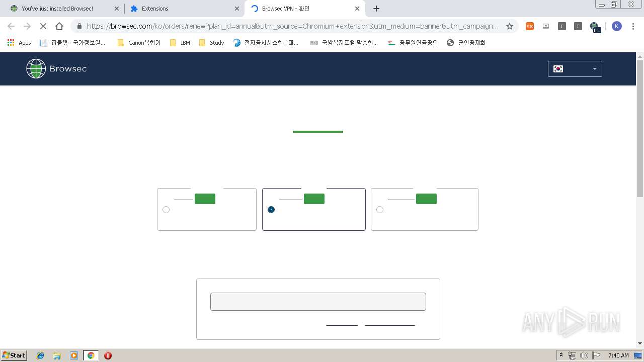Open the Windows Start menu
Viewport: 644px width, 362px height.
click(x=14, y=355)
